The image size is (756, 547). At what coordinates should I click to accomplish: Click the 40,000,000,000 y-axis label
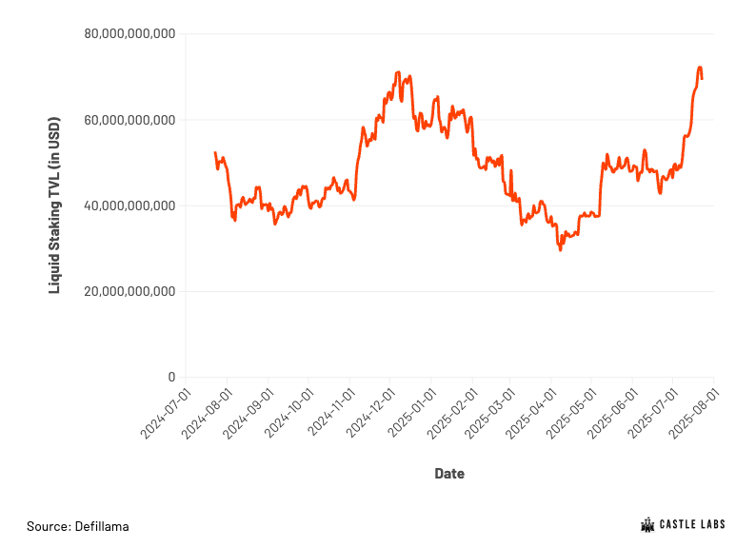click(x=129, y=205)
